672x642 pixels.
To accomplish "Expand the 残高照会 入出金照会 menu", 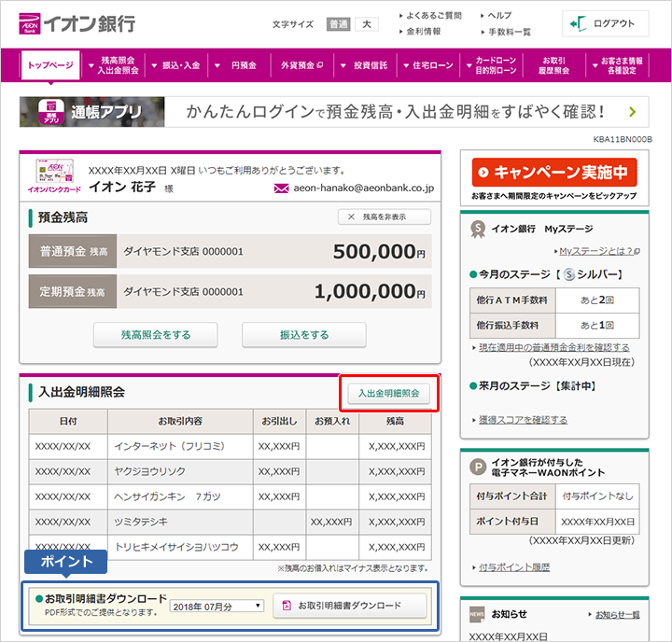I will tap(114, 65).
